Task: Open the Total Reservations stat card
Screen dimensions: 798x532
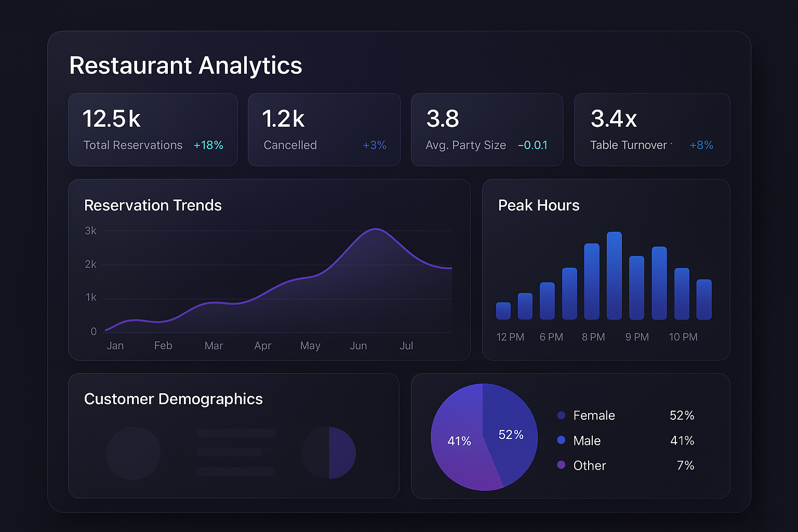Action: 153,129
